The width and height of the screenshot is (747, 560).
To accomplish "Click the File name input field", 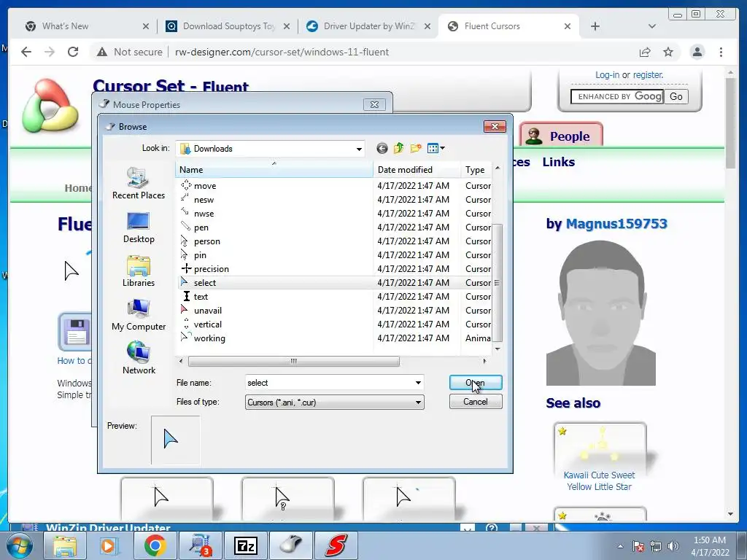I will (x=329, y=383).
